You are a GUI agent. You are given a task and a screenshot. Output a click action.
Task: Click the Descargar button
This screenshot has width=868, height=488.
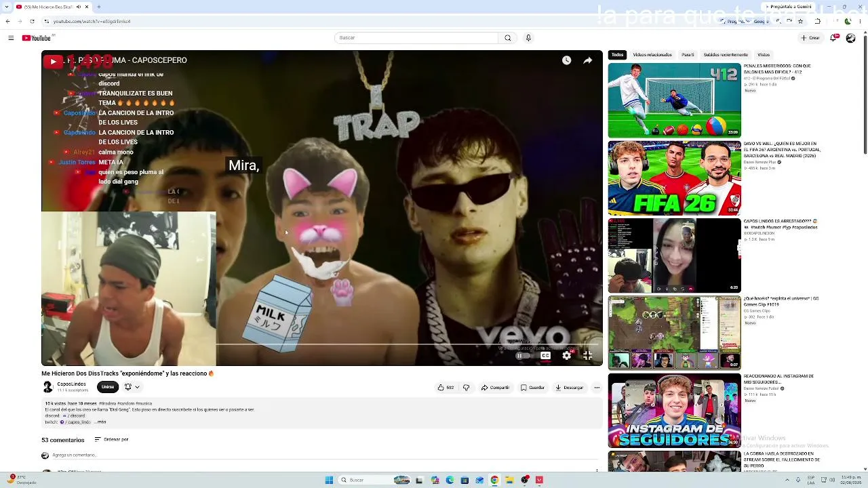569,388
